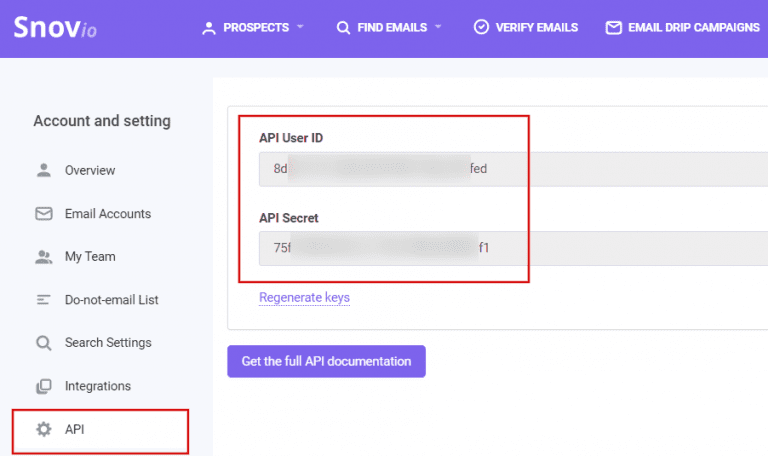The image size is (768, 456).
Task: Open Verify Emails in top navigation
Action: tap(536, 28)
